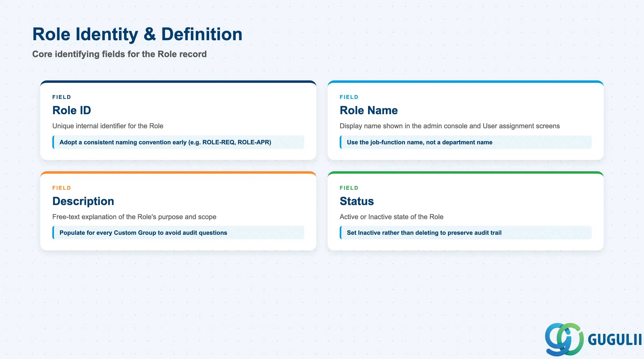The image size is (644, 359).
Task: Click 'Unique internal identifier for the Role'
Action: click(x=108, y=126)
